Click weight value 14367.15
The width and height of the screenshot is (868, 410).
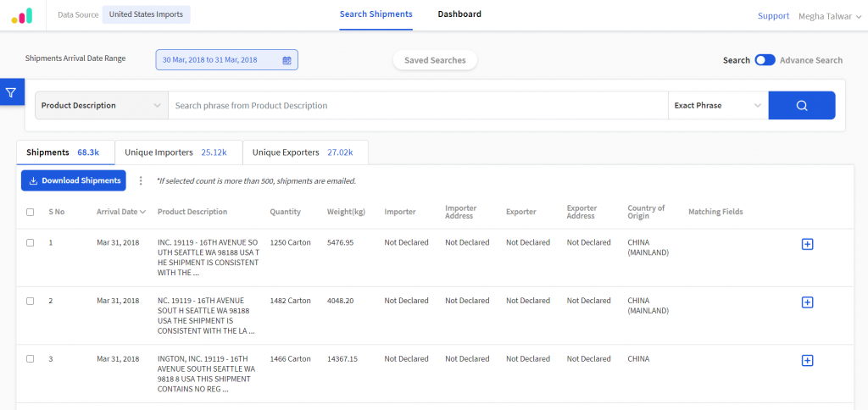click(x=342, y=358)
